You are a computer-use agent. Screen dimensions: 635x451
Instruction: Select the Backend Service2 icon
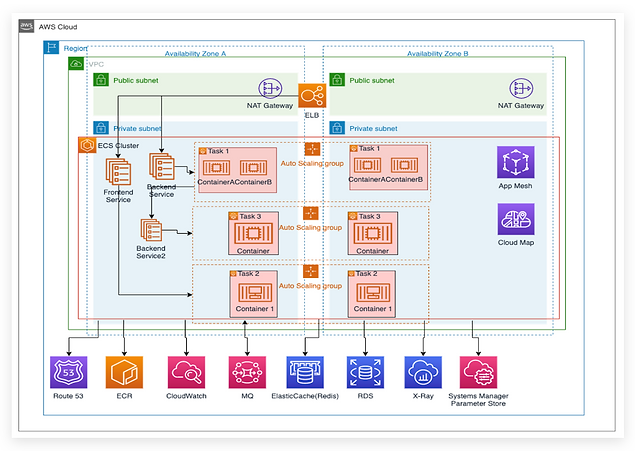coord(151,230)
